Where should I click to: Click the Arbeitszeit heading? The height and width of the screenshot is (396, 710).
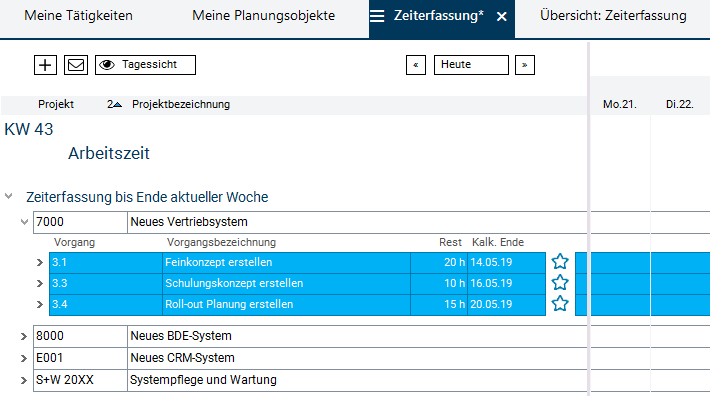coord(109,153)
